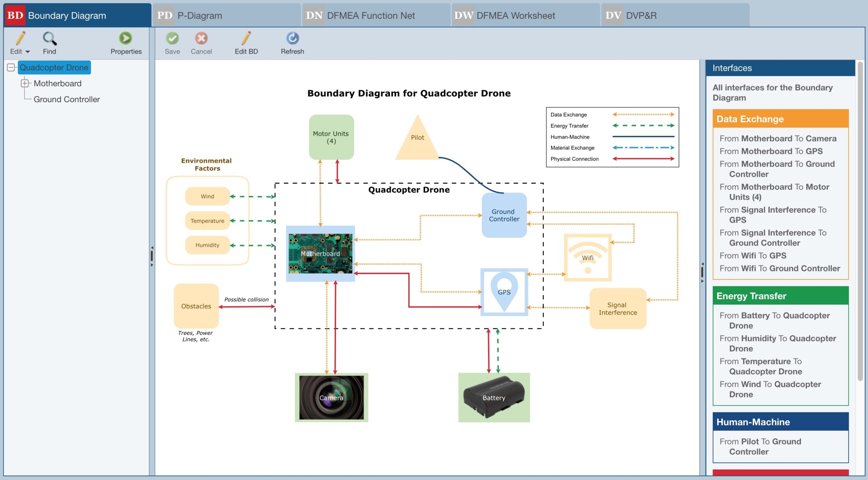
Task: Click the red Cancel icon
Action: pyautogui.click(x=201, y=38)
